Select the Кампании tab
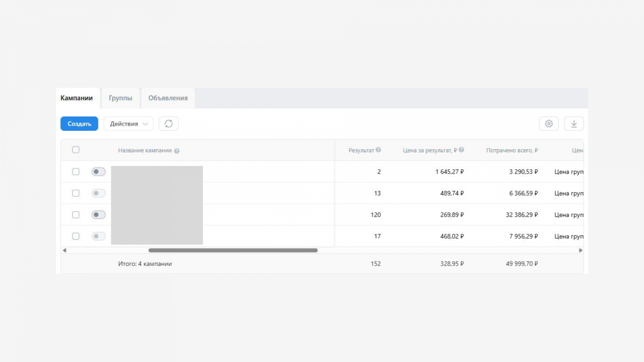644x362 pixels. [76, 98]
